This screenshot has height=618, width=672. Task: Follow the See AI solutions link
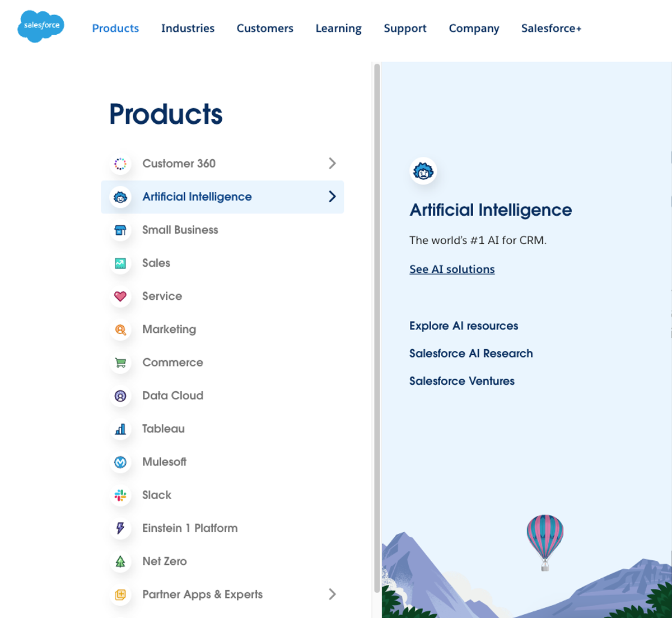(452, 269)
